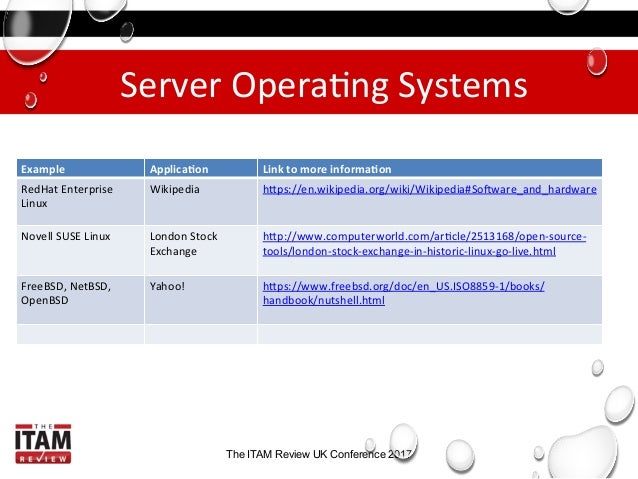
Task: Select the 'RedHat Enterprise Linux' cell
Action: pos(80,201)
